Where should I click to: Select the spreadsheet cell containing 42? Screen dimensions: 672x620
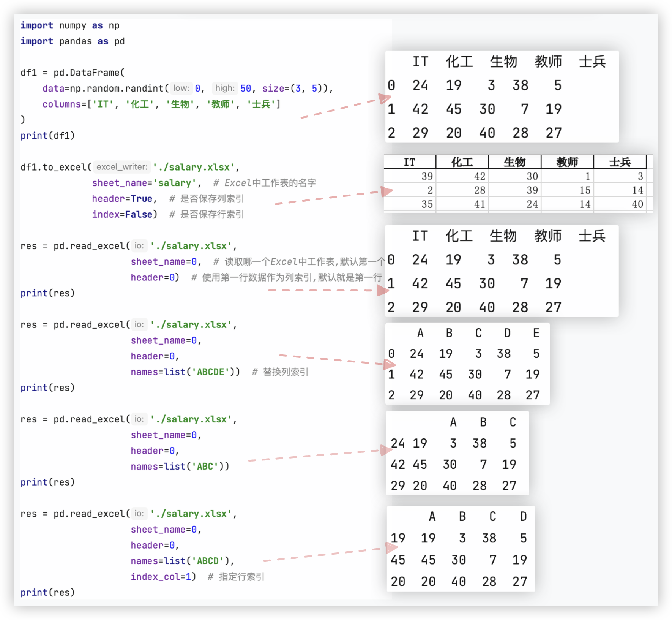pos(462,176)
